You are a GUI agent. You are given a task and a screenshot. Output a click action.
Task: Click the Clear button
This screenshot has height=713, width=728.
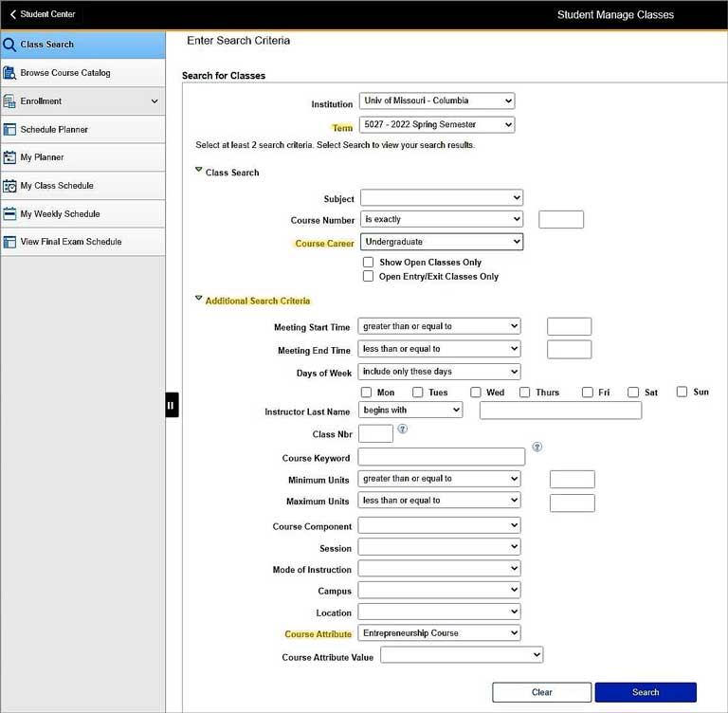click(541, 692)
